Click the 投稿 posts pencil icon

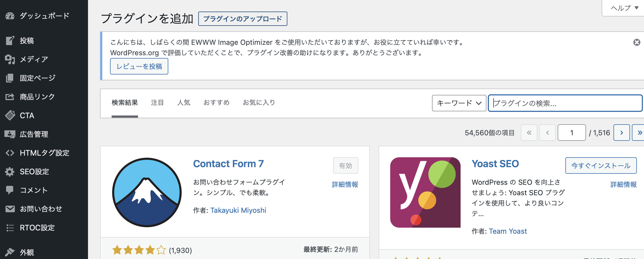[10, 41]
